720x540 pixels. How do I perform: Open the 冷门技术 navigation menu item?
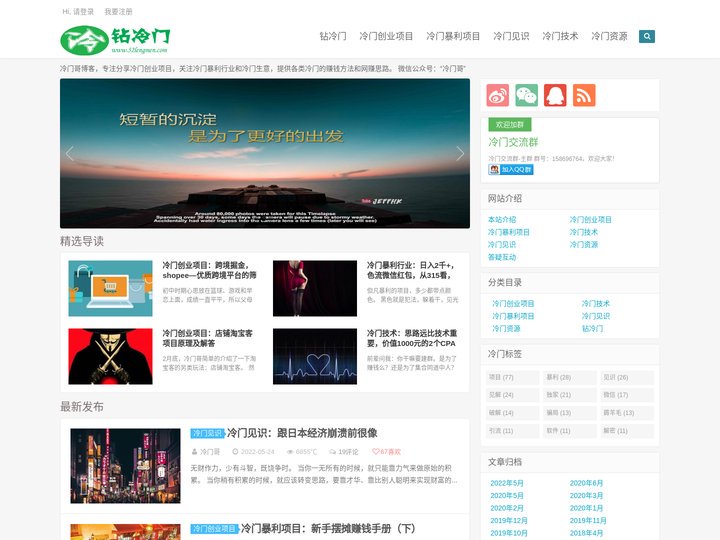[560, 36]
